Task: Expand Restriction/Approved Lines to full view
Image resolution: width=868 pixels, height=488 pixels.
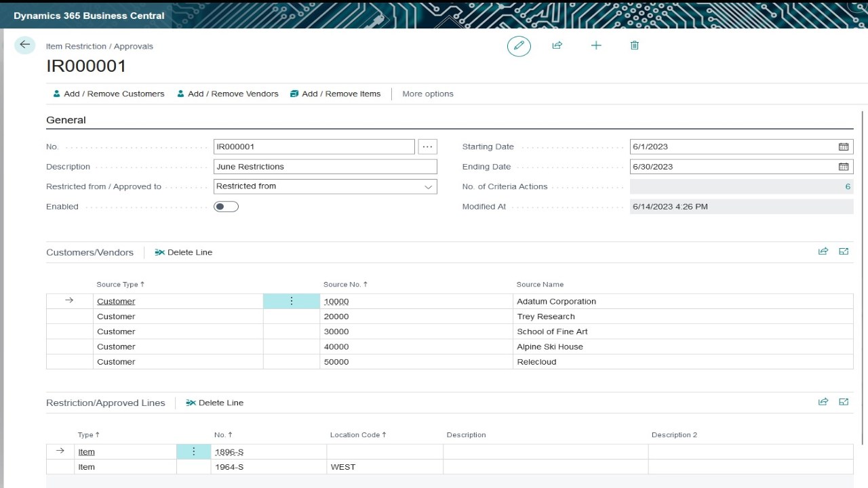Action: point(844,402)
